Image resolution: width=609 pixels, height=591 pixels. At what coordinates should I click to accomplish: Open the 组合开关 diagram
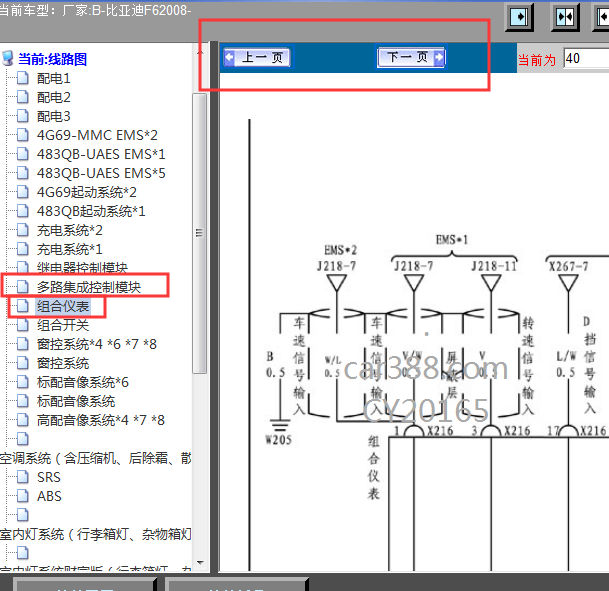click(63, 325)
